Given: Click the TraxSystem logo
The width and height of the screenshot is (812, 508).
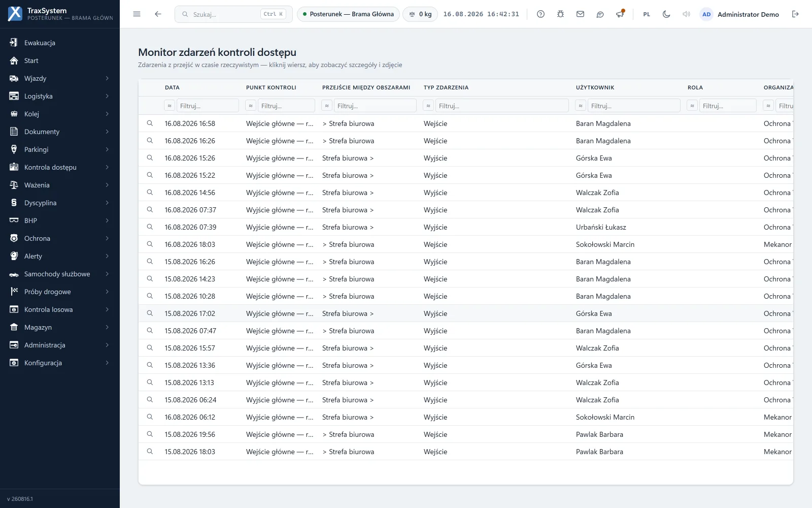Looking at the screenshot, I should tap(15, 14).
